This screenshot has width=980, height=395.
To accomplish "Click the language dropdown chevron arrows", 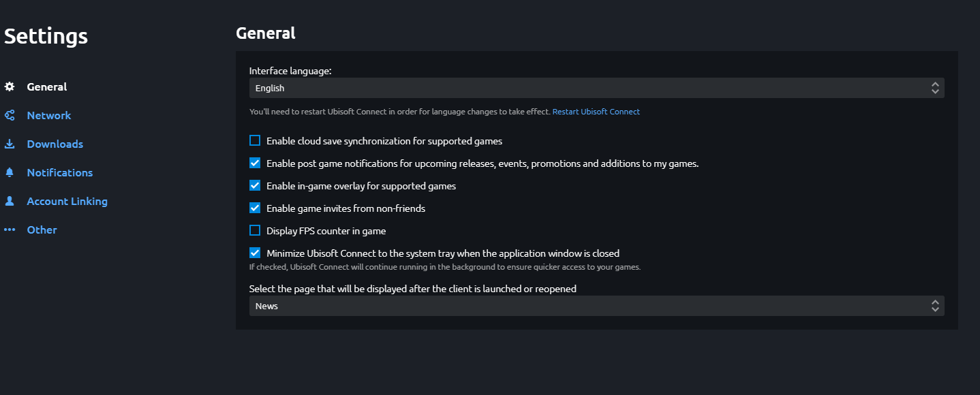I will (934, 87).
